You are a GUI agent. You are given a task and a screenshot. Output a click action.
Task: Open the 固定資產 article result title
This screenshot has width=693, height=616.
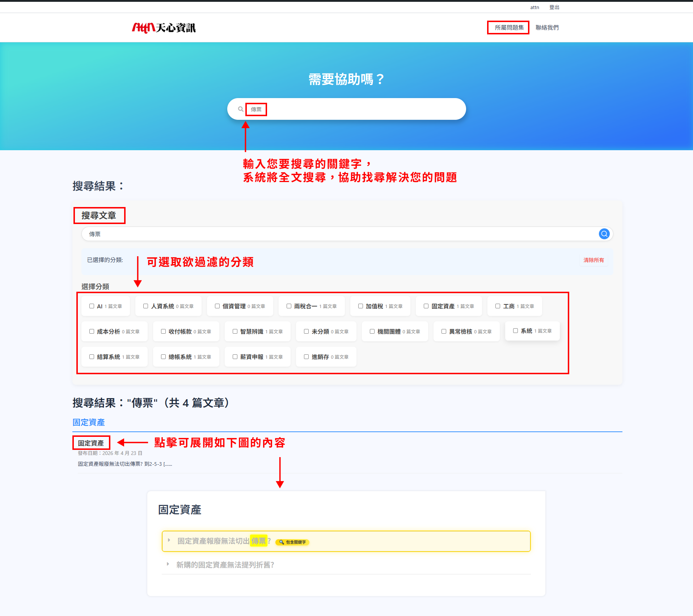[91, 443]
